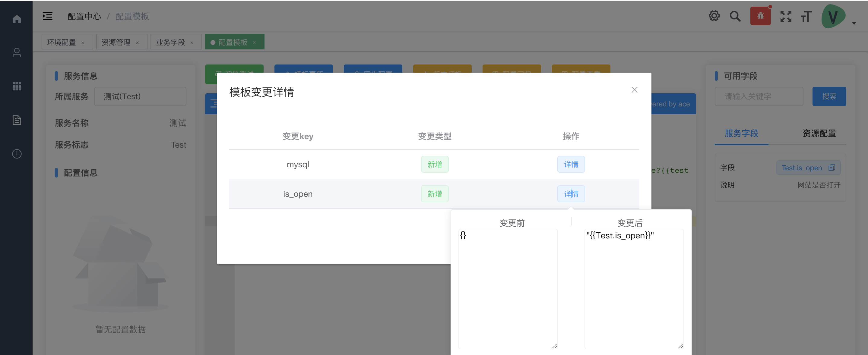Open the document sidebar icon
The height and width of the screenshot is (355, 868).
click(x=17, y=120)
